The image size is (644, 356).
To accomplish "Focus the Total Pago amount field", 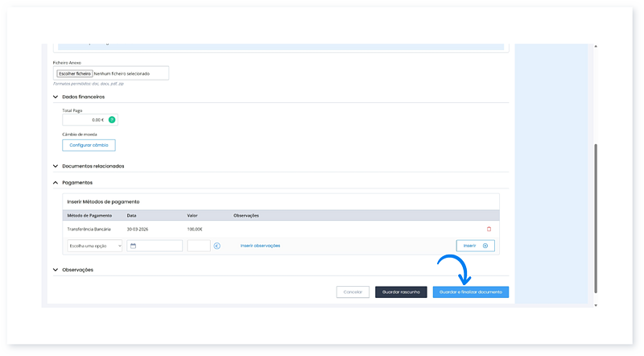I will [x=84, y=120].
